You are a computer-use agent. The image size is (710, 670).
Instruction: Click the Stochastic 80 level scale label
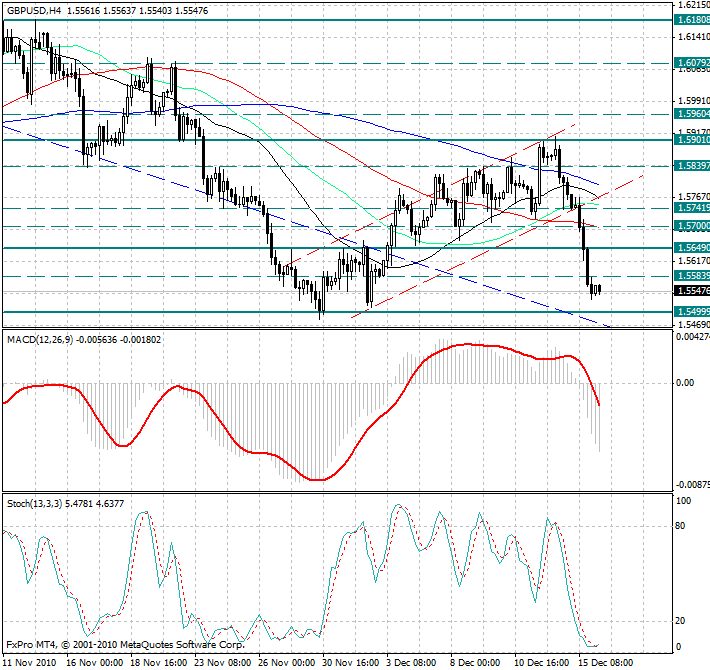coord(681,524)
